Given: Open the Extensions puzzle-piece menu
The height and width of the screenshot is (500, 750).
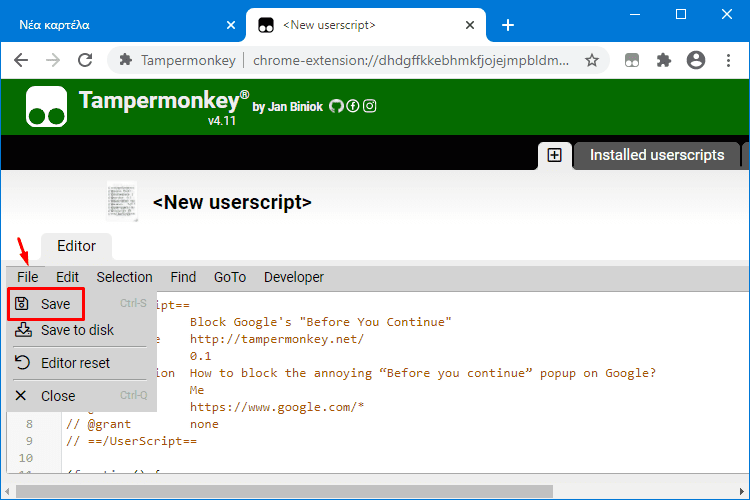Looking at the screenshot, I should (663, 60).
